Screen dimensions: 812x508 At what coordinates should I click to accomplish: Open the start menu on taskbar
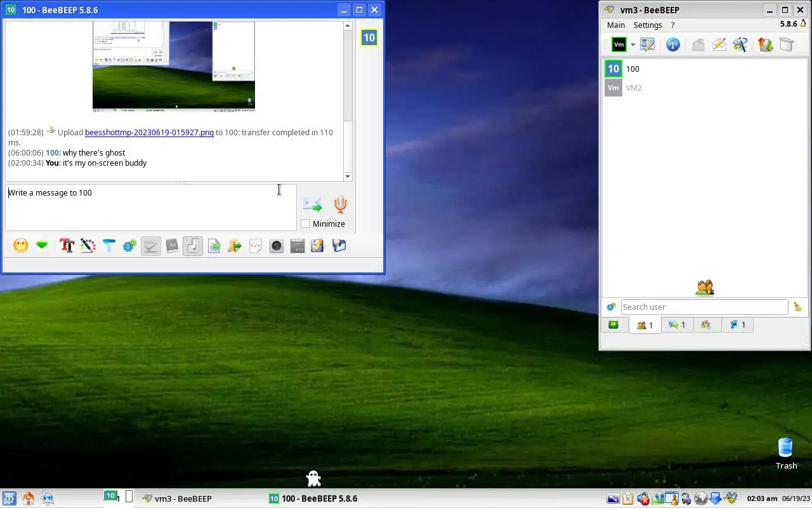point(9,498)
